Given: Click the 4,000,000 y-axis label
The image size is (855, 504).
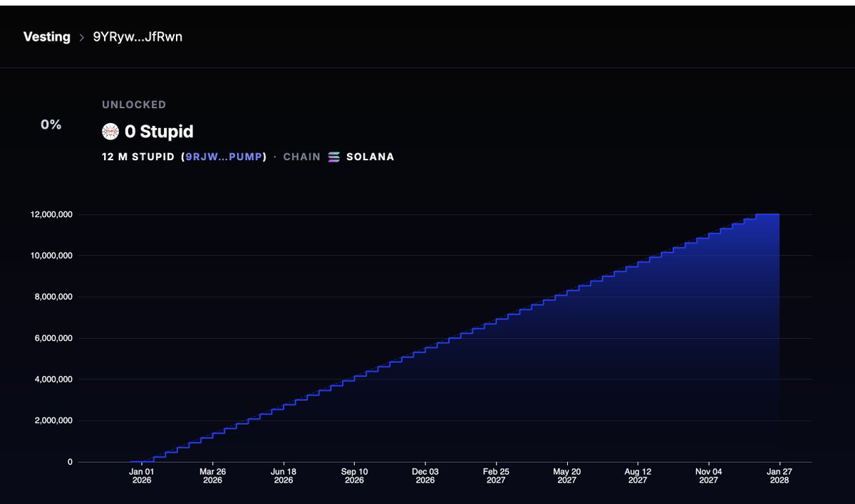Looking at the screenshot, I should point(53,379).
